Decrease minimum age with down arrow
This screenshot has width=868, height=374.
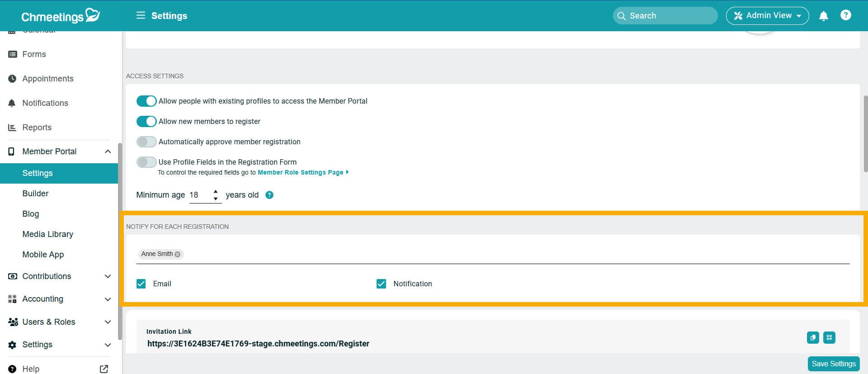tap(216, 199)
